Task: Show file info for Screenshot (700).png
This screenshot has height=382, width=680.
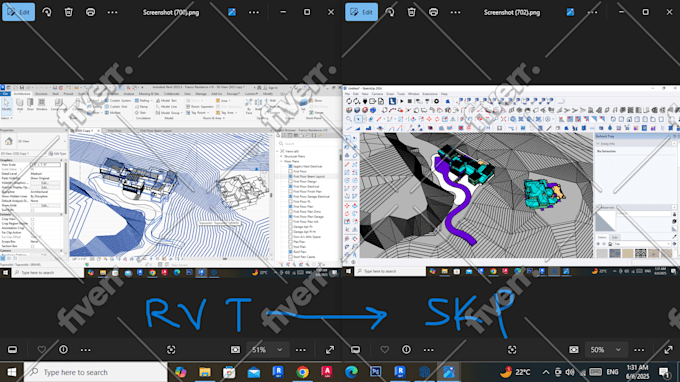Action: click(x=63, y=349)
